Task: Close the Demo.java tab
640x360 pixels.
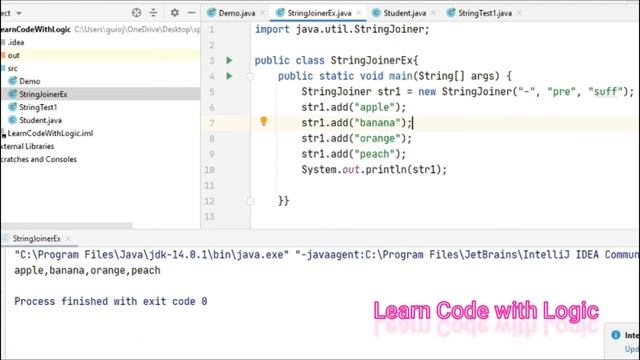Action: click(262, 13)
